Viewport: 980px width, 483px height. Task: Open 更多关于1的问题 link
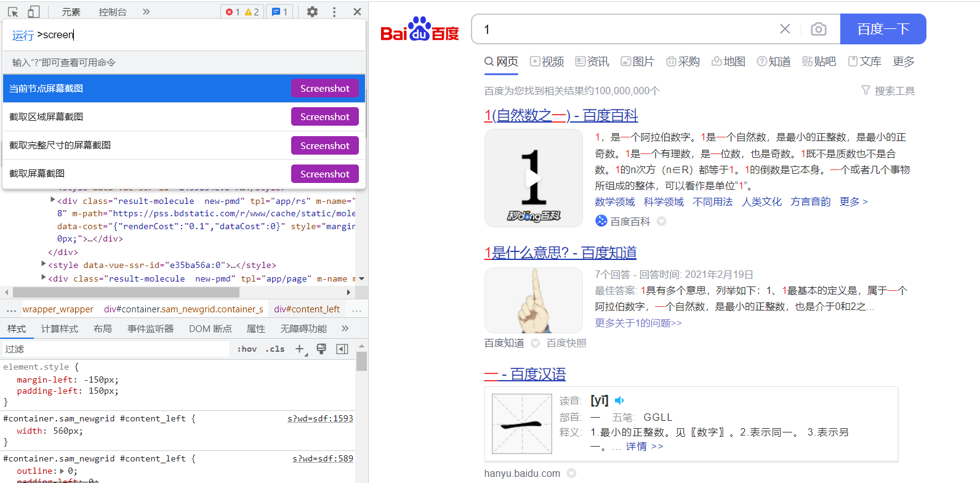638,323
